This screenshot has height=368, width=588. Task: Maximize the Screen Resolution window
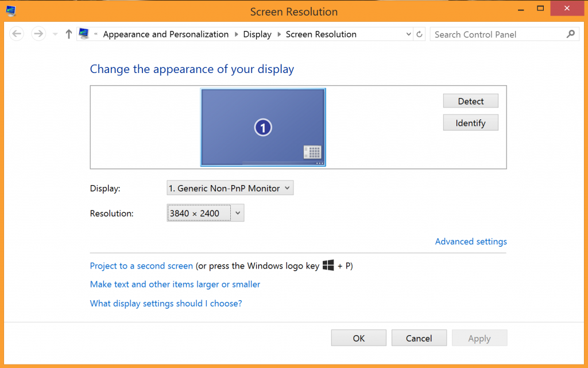coord(540,9)
